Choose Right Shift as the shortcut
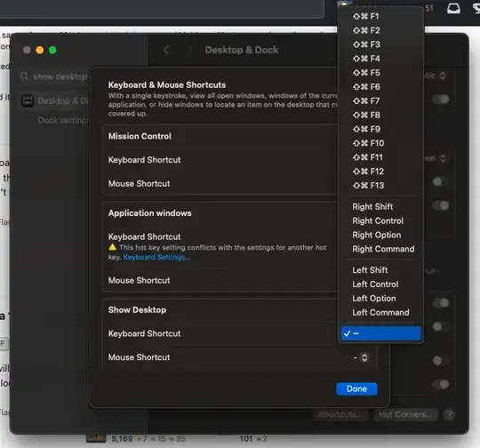The image size is (480, 448). [x=381, y=207]
